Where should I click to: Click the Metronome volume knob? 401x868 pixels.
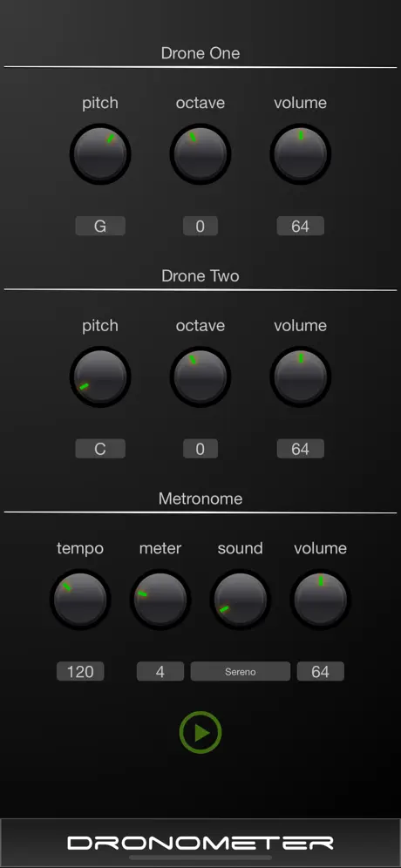(321, 600)
